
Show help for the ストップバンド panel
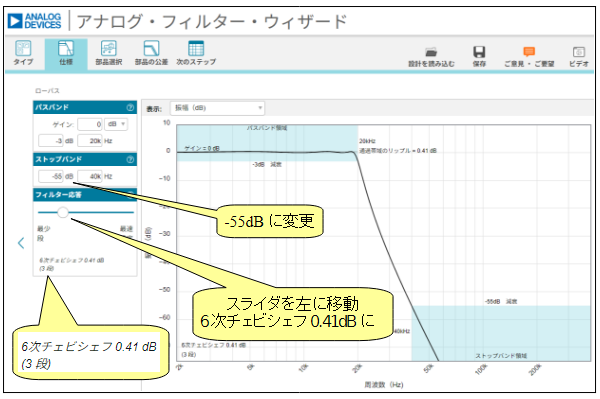tap(130, 160)
